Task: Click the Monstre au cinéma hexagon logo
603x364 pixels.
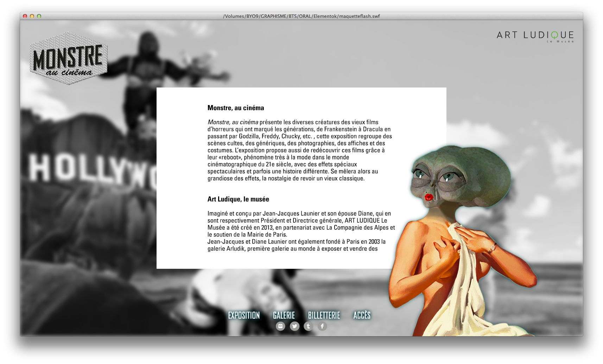Action: 69,58
